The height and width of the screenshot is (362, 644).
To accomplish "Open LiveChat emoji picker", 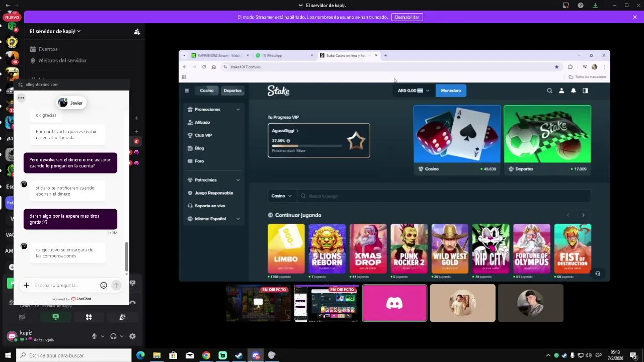I will pyautogui.click(x=104, y=285).
